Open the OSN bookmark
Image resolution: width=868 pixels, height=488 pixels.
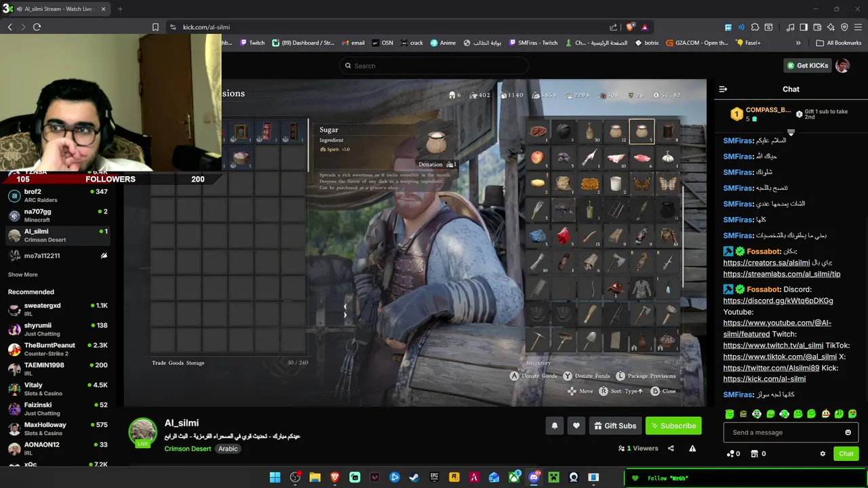tap(382, 43)
